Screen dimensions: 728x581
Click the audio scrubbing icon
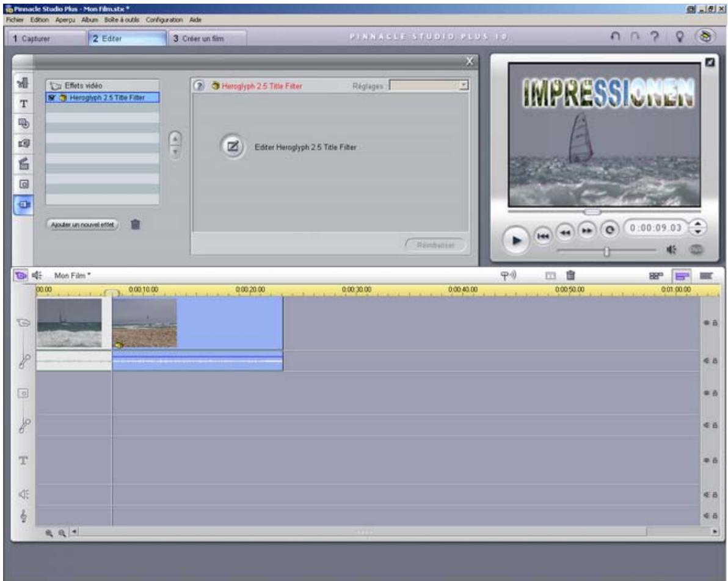(508, 276)
